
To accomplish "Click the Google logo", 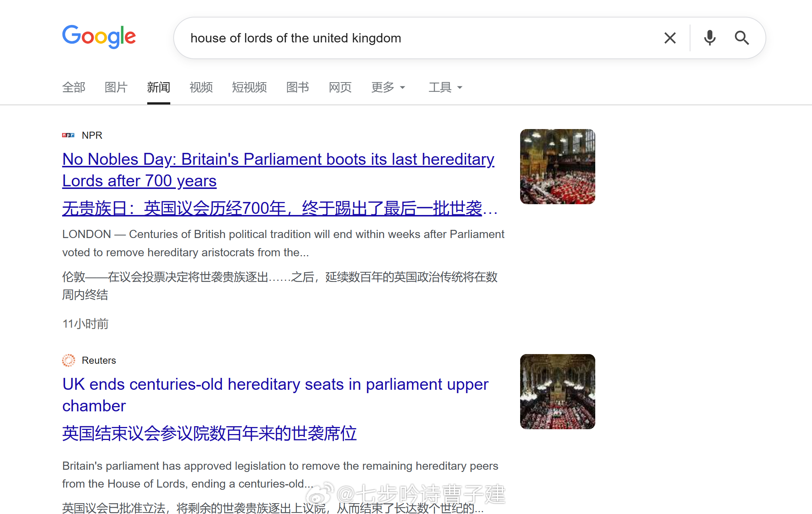I will (99, 37).
